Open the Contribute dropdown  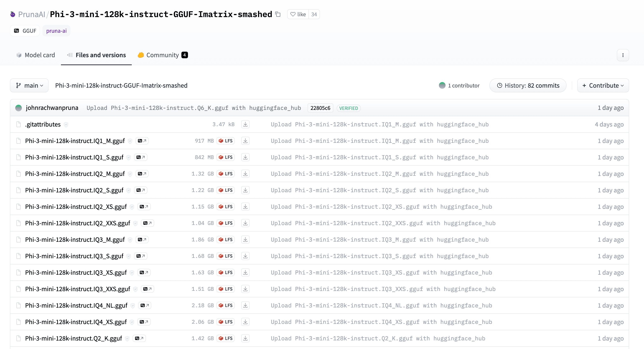click(x=603, y=85)
